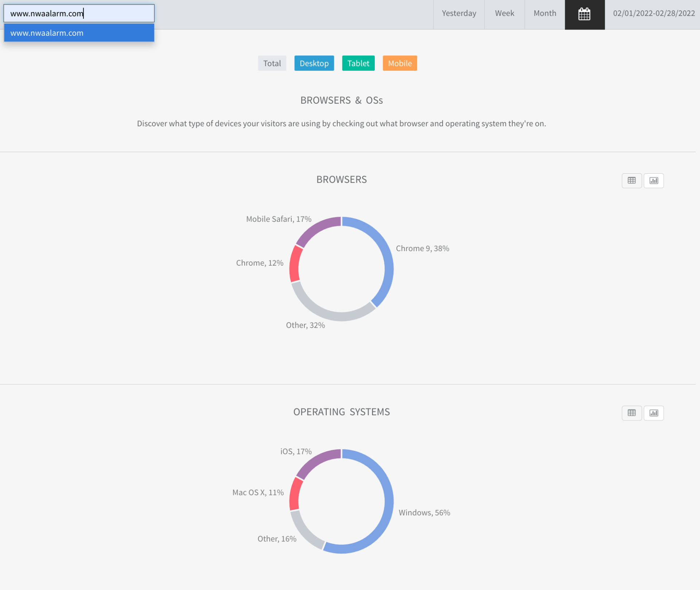Image resolution: width=700 pixels, height=590 pixels.
Task: Show Operating Systems as table view
Action: pyautogui.click(x=631, y=413)
